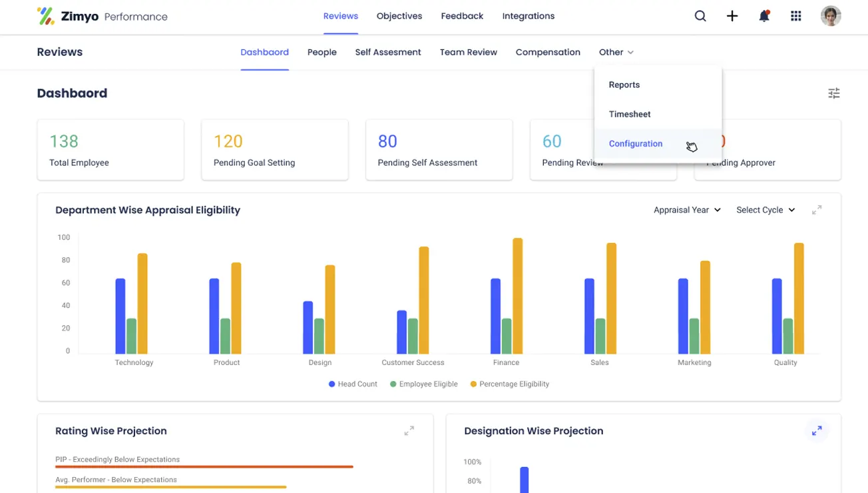Image resolution: width=868 pixels, height=493 pixels.
Task: Open the Objectives navigation link
Action: [399, 15]
